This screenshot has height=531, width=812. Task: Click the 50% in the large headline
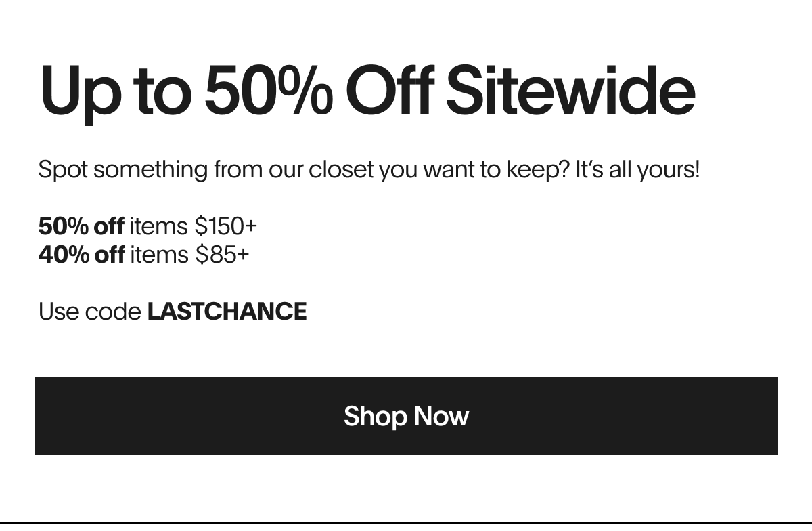(269, 89)
